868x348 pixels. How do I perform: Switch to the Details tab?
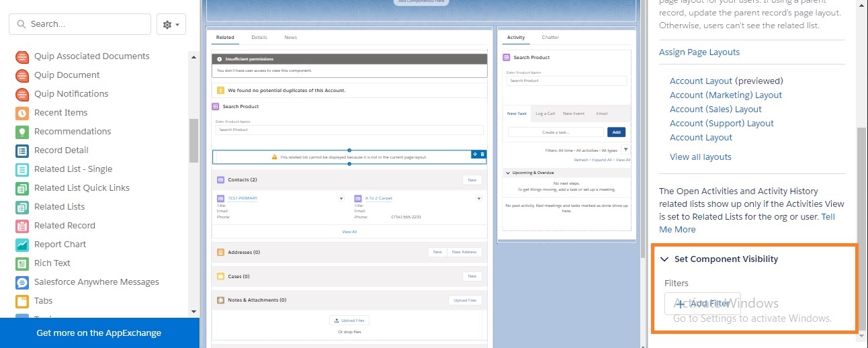tap(259, 38)
